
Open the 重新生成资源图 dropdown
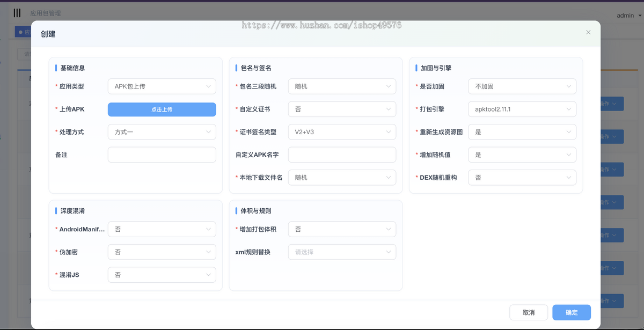[x=522, y=132]
